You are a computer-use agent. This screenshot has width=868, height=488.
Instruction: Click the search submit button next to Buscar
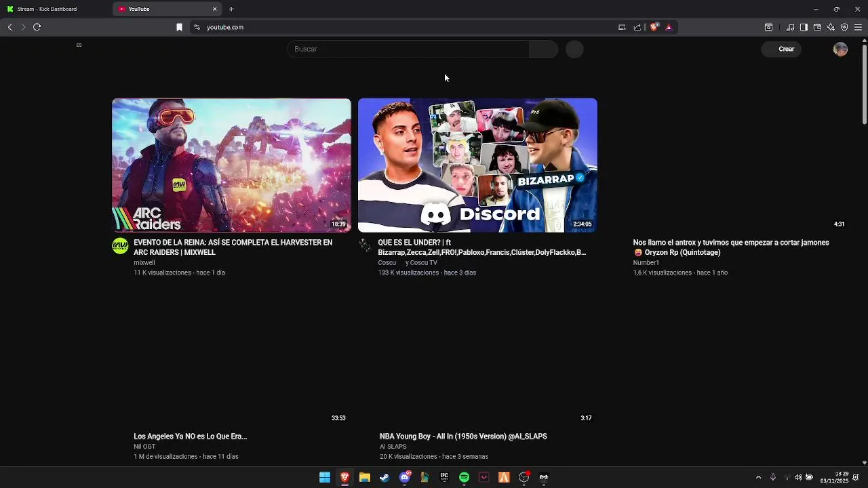coord(543,49)
